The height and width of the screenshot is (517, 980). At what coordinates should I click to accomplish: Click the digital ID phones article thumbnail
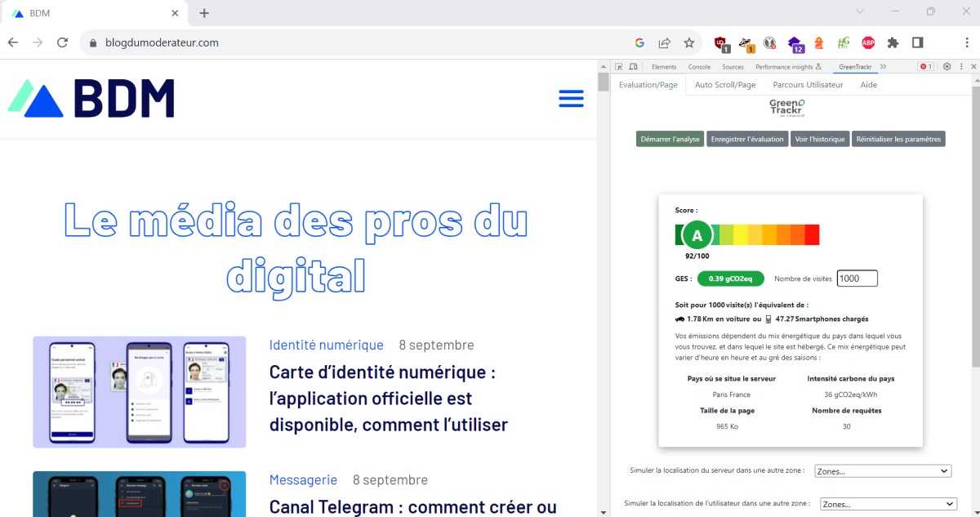(139, 392)
